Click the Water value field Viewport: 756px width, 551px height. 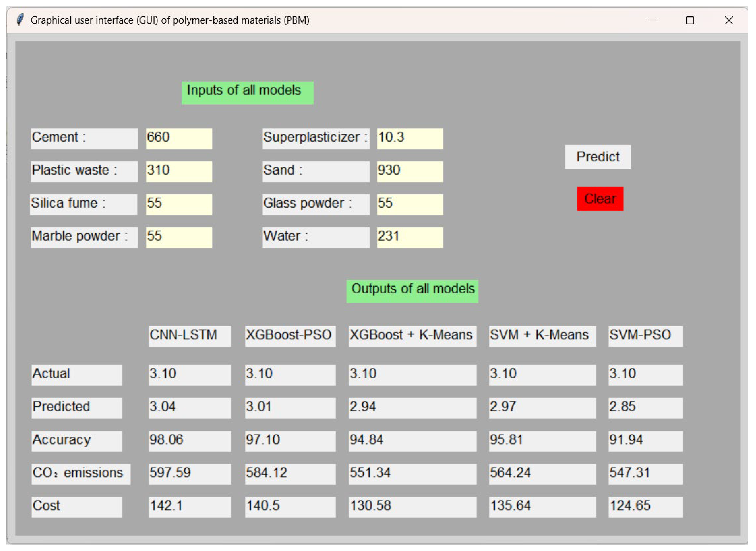tap(410, 237)
